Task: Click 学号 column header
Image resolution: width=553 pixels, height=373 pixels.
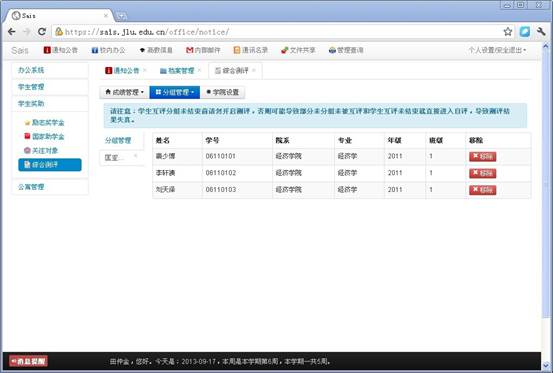Action: coord(212,140)
